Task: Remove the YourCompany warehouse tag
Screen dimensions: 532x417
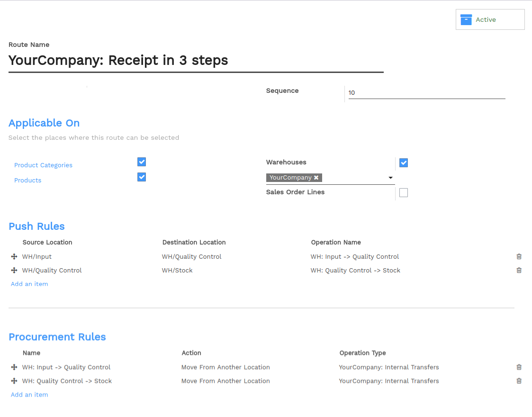Action: [x=316, y=177]
